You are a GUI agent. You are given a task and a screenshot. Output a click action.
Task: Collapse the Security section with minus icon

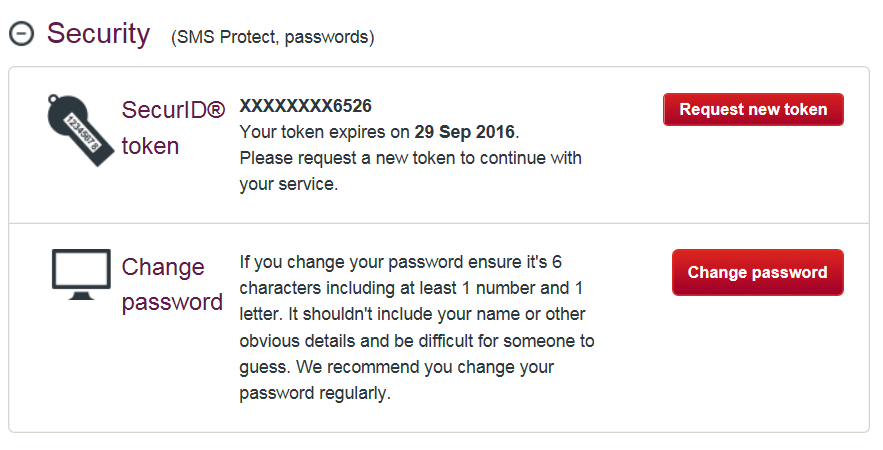coord(21,34)
